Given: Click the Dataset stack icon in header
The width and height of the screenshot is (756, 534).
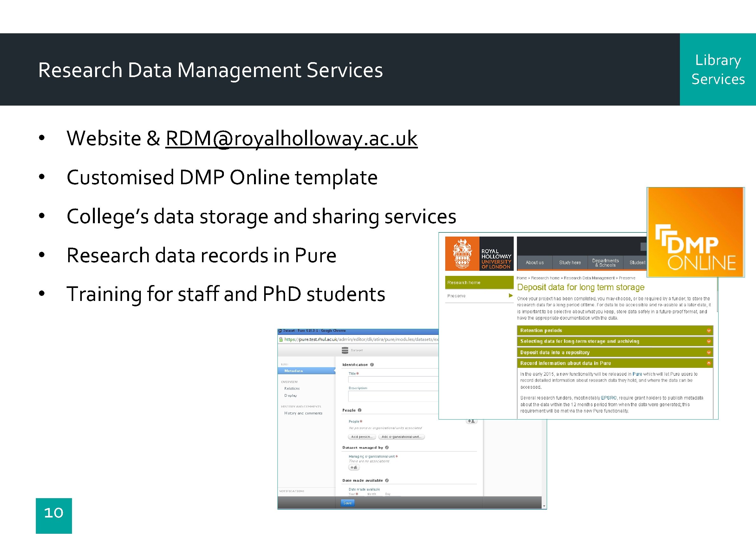Looking at the screenshot, I should coord(345,350).
